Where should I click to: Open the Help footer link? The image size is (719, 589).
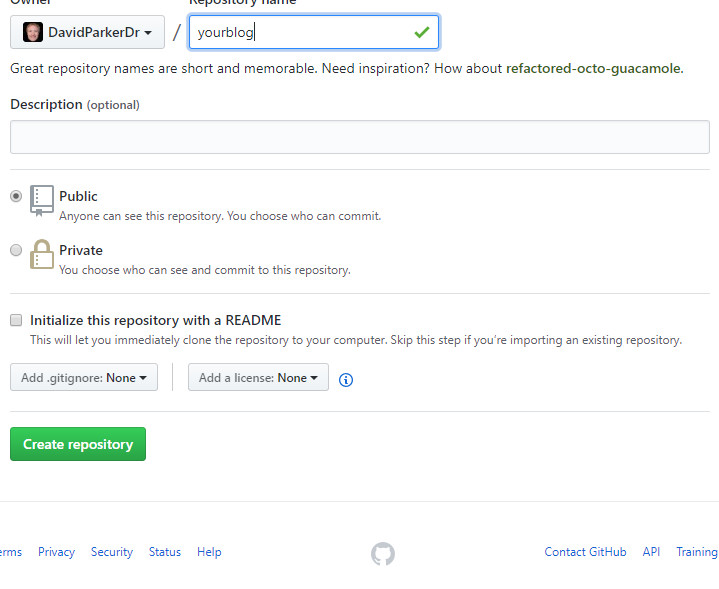click(209, 552)
